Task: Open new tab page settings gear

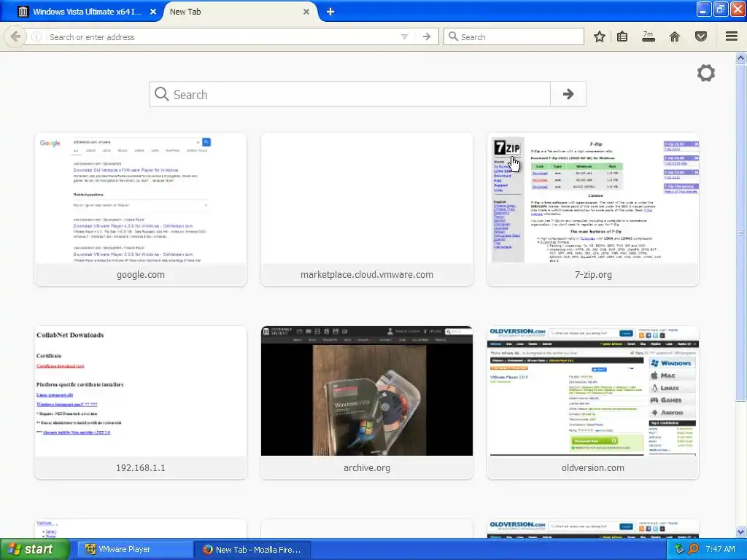Action: (x=705, y=73)
